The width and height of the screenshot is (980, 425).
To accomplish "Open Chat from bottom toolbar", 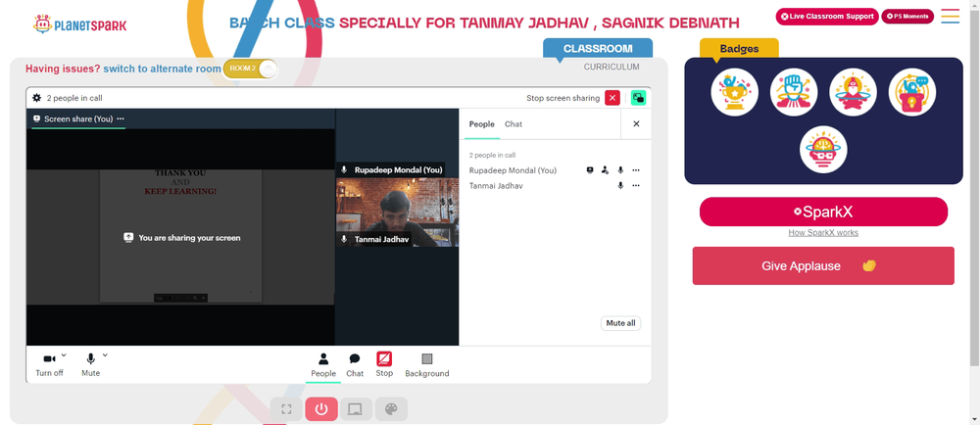I will (x=355, y=365).
